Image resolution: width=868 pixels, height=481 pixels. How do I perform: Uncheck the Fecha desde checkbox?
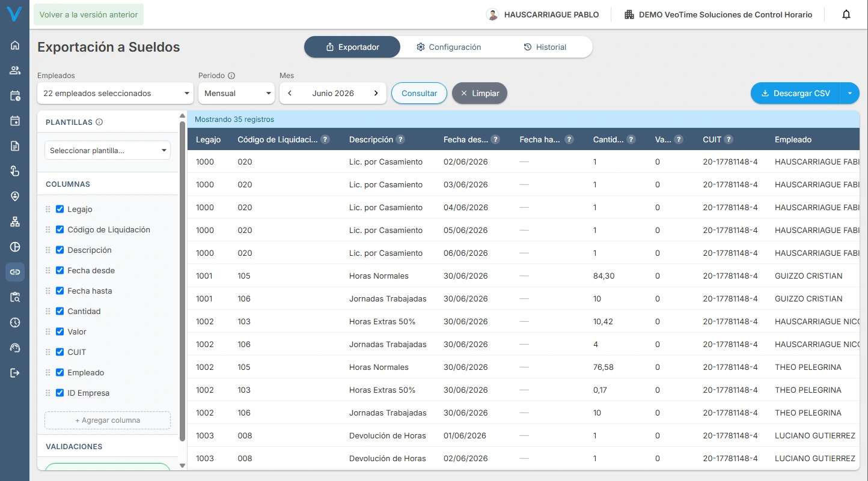[60, 270]
